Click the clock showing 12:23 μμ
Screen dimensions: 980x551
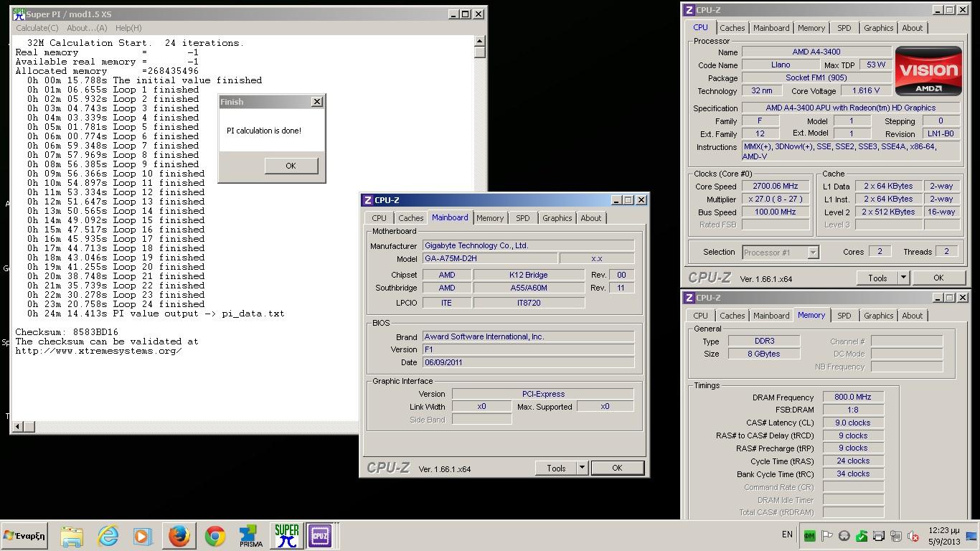click(944, 531)
